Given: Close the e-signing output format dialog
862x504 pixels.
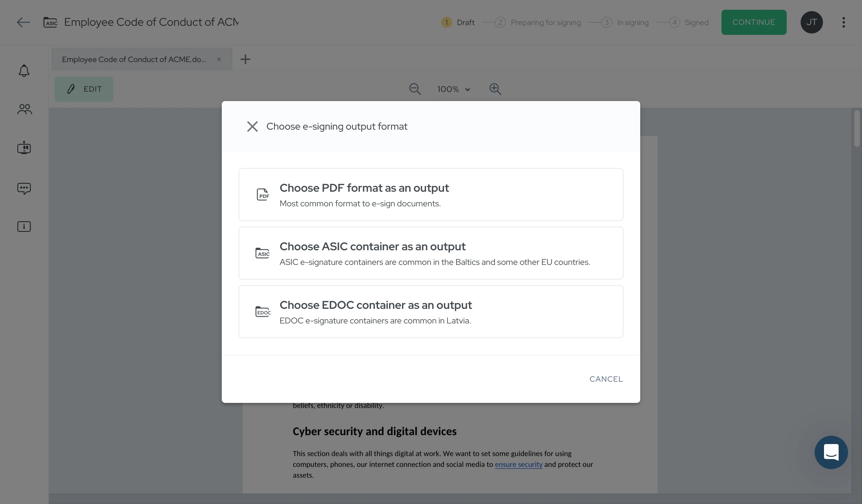Looking at the screenshot, I should coord(252,127).
